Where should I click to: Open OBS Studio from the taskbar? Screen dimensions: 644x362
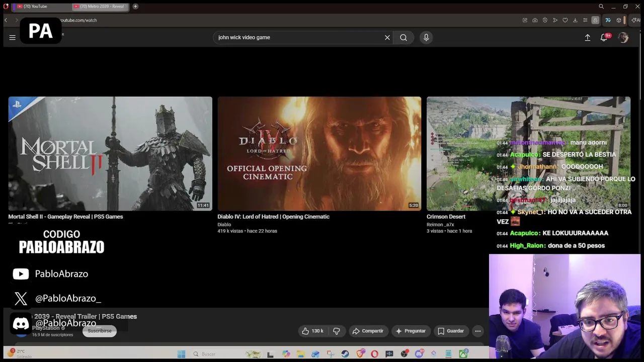click(x=404, y=354)
